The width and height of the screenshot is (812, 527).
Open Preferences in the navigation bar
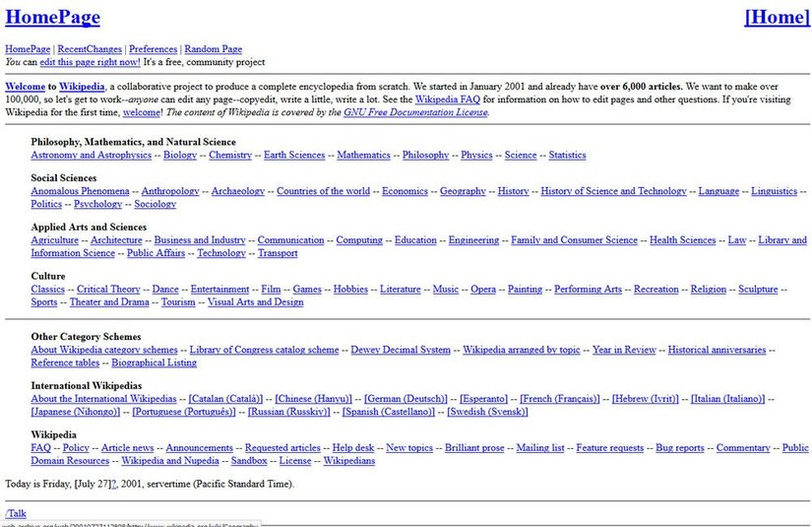(x=154, y=49)
